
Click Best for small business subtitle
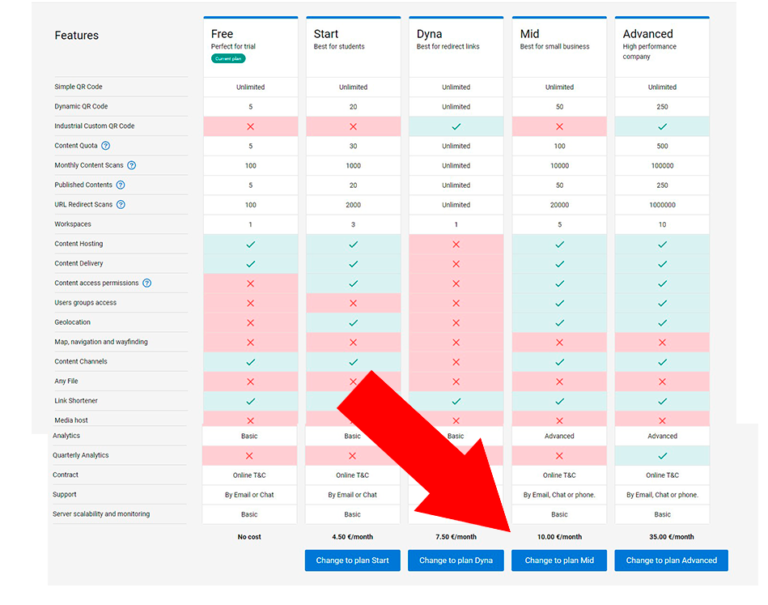[554, 47]
